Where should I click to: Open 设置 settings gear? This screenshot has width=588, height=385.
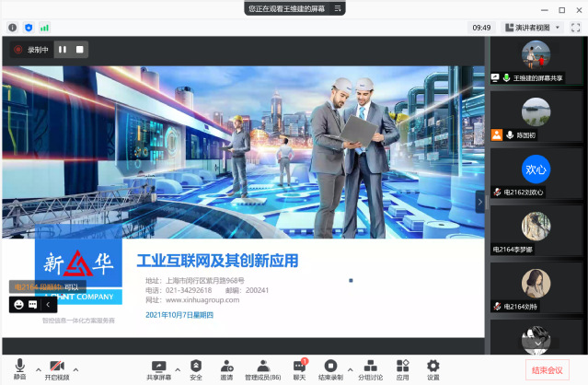pos(432,367)
